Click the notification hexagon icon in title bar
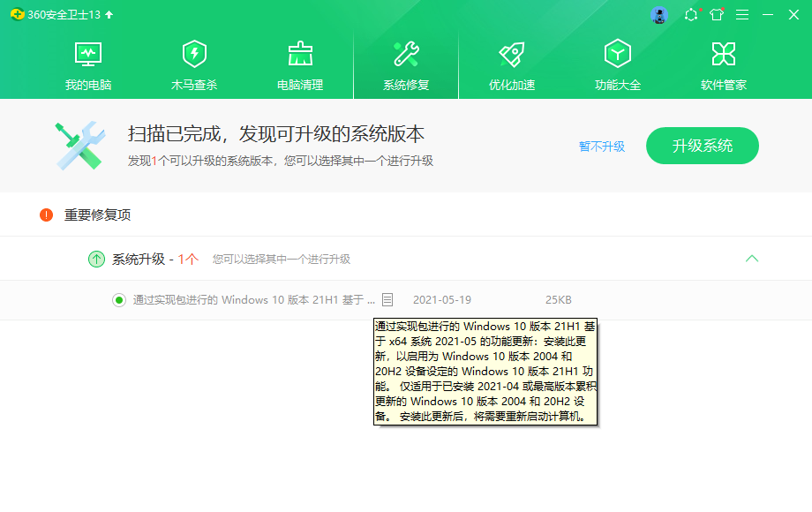The width and height of the screenshot is (812, 512). coord(691,14)
